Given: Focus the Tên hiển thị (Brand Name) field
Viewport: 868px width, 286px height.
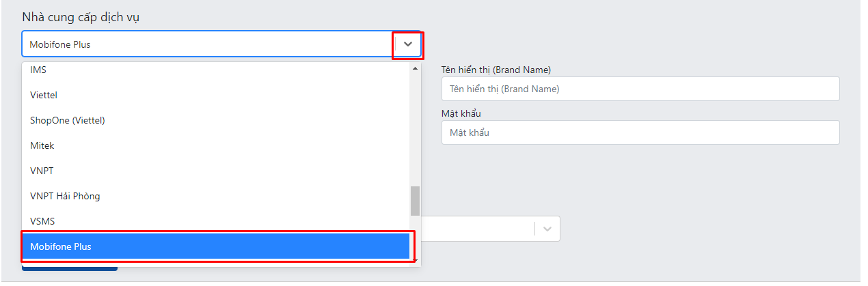Looking at the screenshot, I should (x=640, y=89).
